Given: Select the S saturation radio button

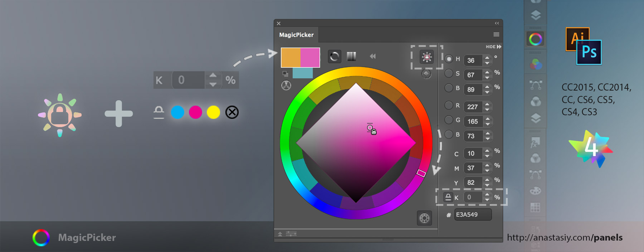Looking at the screenshot, I should tap(449, 73).
